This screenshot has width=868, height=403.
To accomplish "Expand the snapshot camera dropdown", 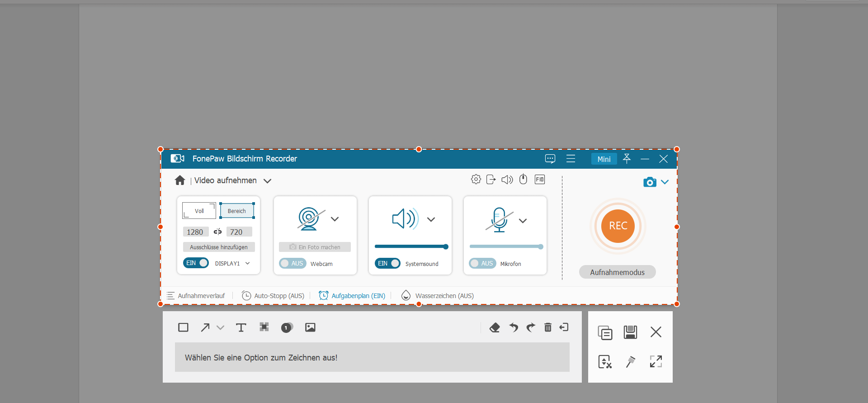I will (x=665, y=182).
